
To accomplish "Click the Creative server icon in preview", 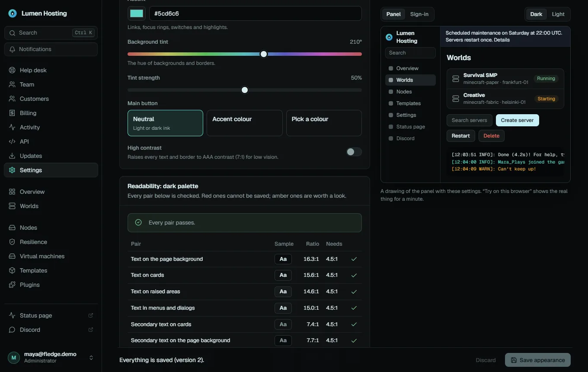I will click(455, 99).
